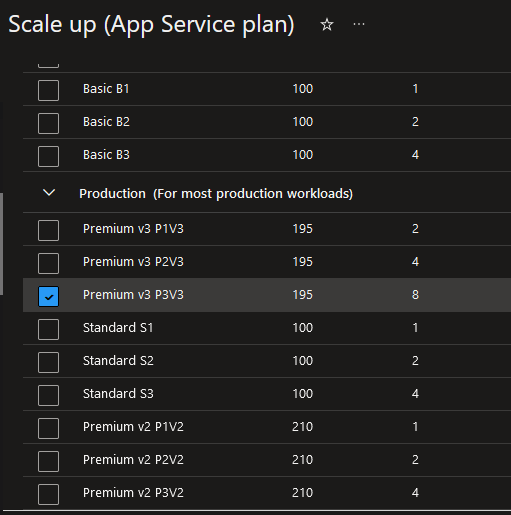Click the Basic B3 plan name
Image resolution: width=511 pixels, height=515 pixels.
tap(106, 155)
